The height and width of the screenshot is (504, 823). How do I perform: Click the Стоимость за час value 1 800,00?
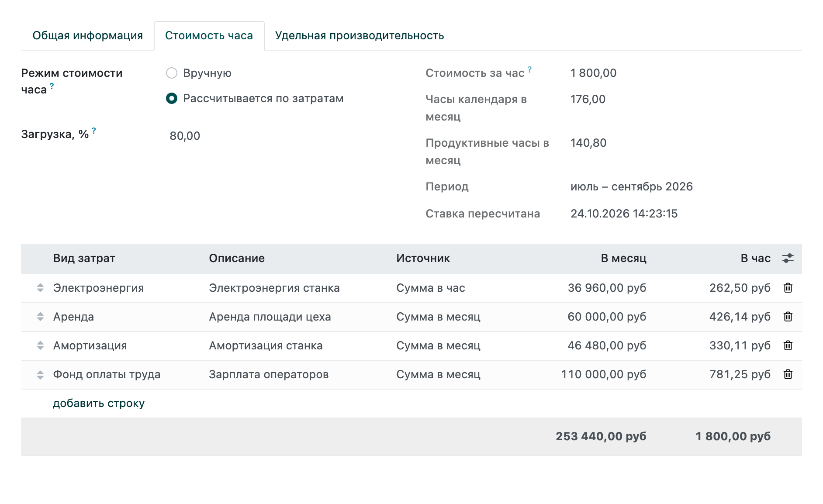point(593,73)
